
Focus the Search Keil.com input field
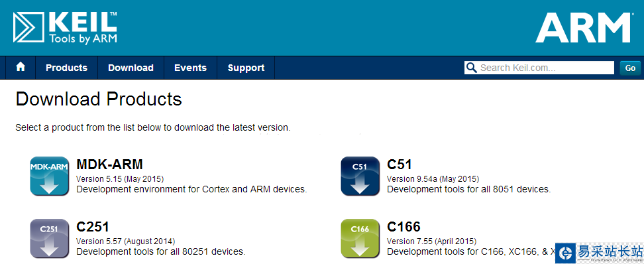[539, 68]
